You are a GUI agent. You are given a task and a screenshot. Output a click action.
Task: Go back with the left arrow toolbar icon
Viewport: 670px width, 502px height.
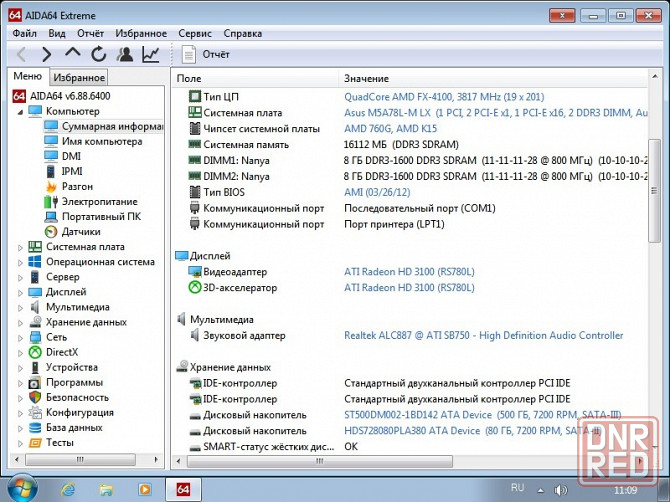(x=21, y=54)
